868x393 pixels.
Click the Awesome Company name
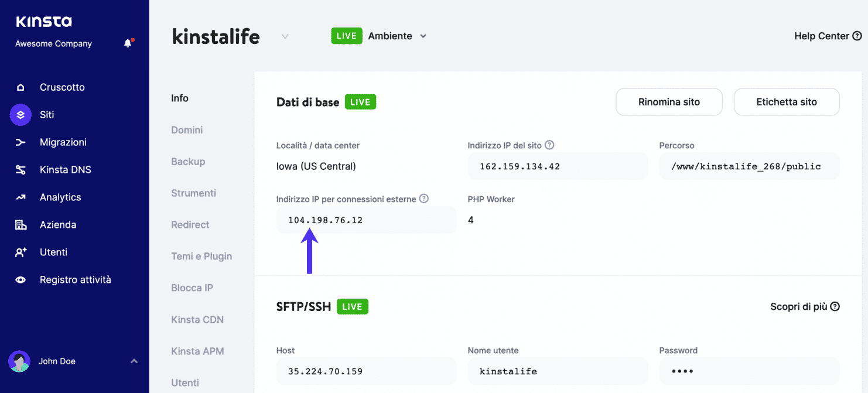tap(53, 44)
